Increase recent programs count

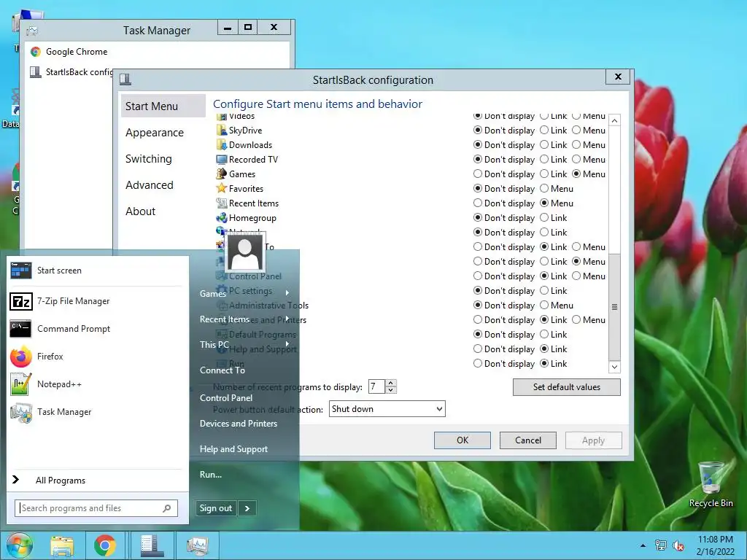391,383
